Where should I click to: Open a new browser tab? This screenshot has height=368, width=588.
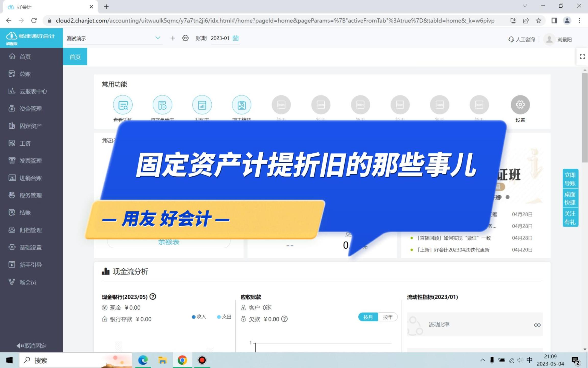tap(106, 7)
